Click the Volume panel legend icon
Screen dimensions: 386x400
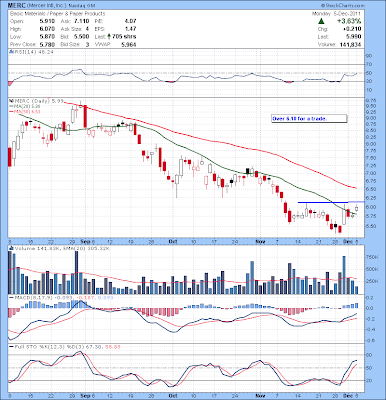(10, 248)
